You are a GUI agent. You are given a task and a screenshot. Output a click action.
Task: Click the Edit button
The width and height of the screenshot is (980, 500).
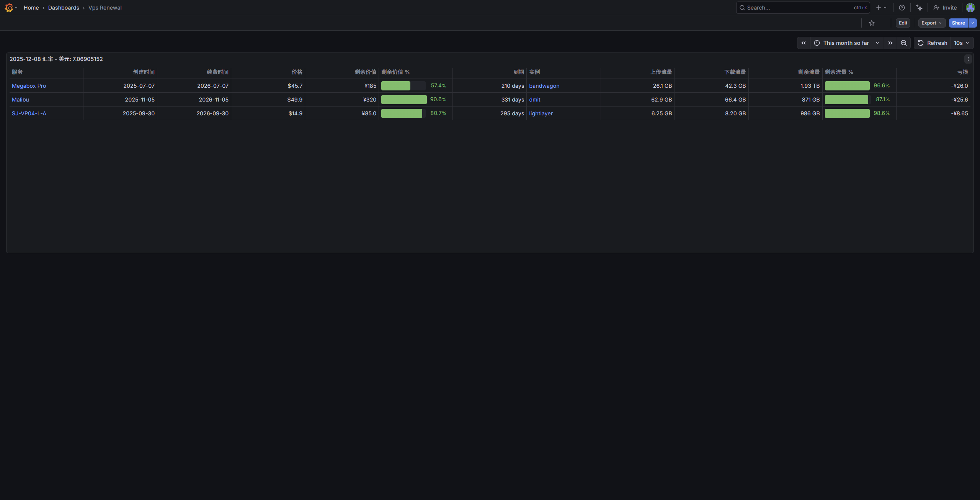(x=903, y=23)
